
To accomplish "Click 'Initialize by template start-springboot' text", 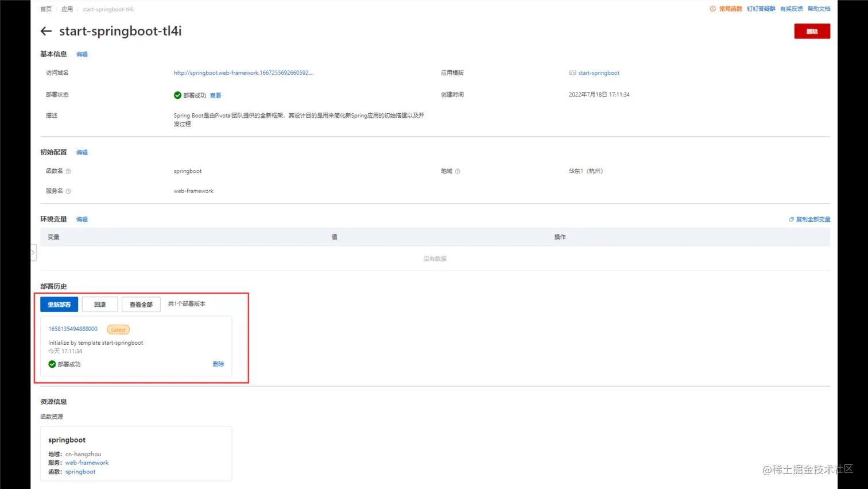I will click(96, 343).
